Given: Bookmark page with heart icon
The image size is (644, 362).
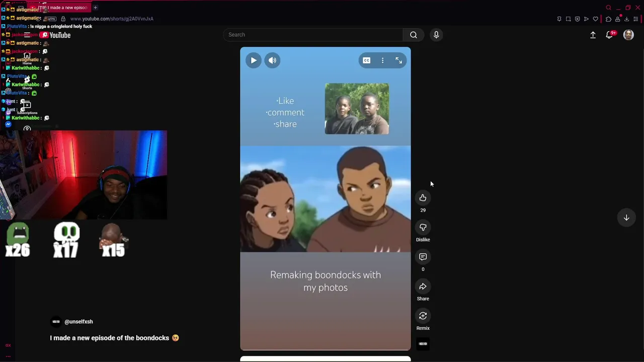Looking at the screenshot, I should click(x=595, y=19).
